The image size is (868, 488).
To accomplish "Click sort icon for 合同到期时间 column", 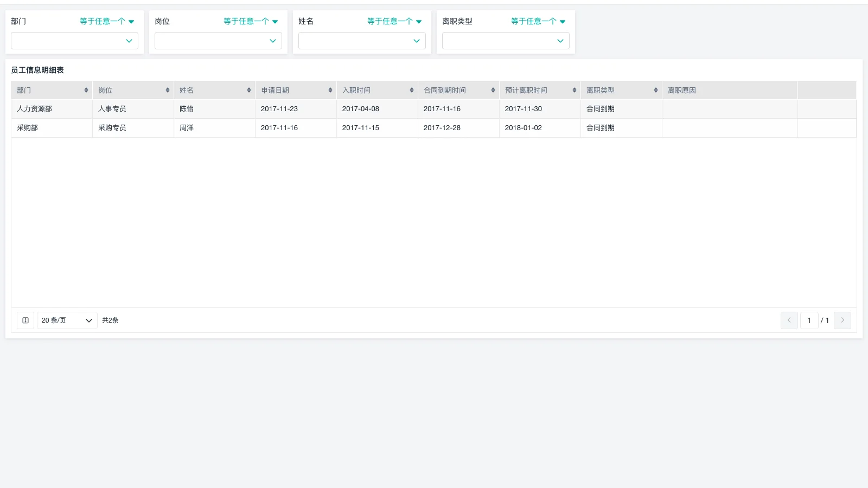I will click(x=493, y=91).
